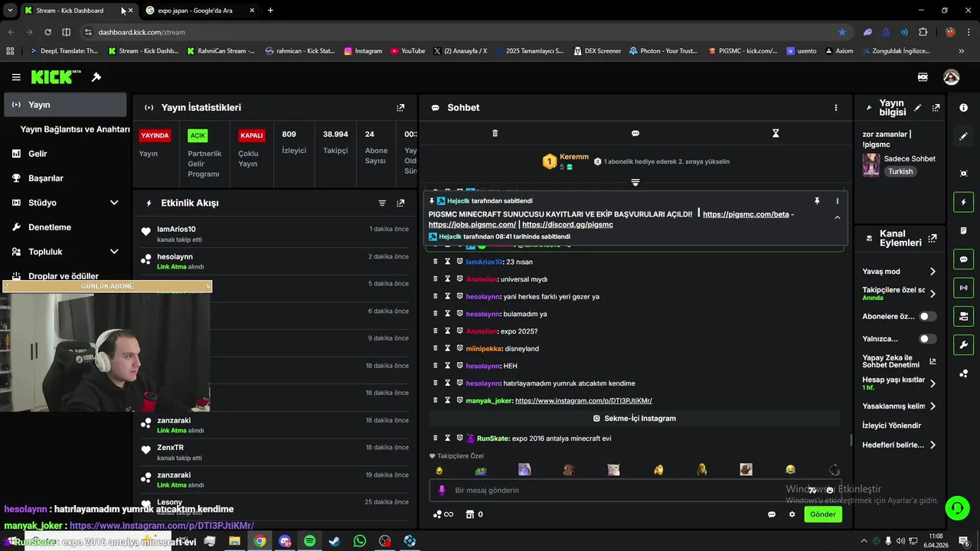
Task: Click the profile avatar at top right
Action: point(952,77)
